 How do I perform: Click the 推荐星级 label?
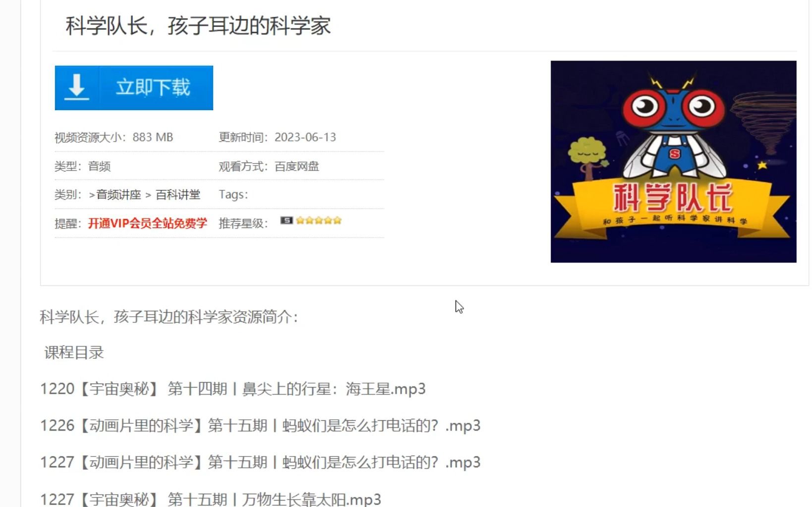(243, 224)
